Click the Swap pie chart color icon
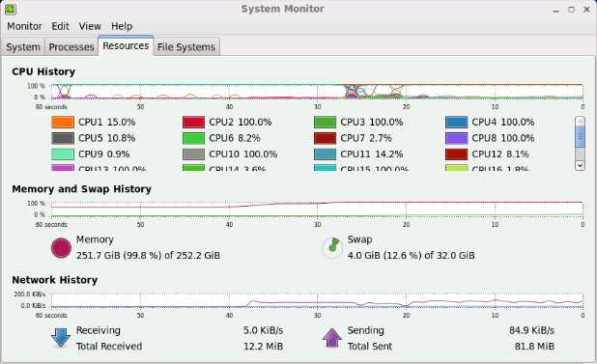This screenshot has height=364, width=597. 332,247
